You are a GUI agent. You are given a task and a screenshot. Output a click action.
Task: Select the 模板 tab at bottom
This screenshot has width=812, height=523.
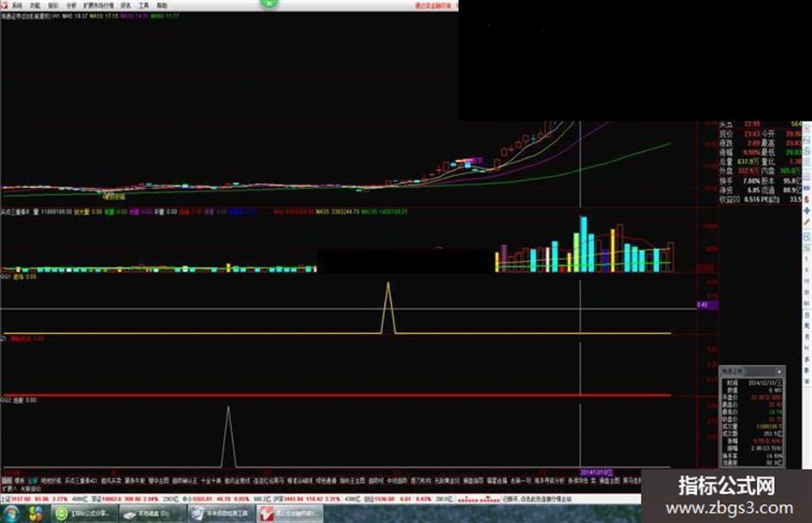point(20,481)
